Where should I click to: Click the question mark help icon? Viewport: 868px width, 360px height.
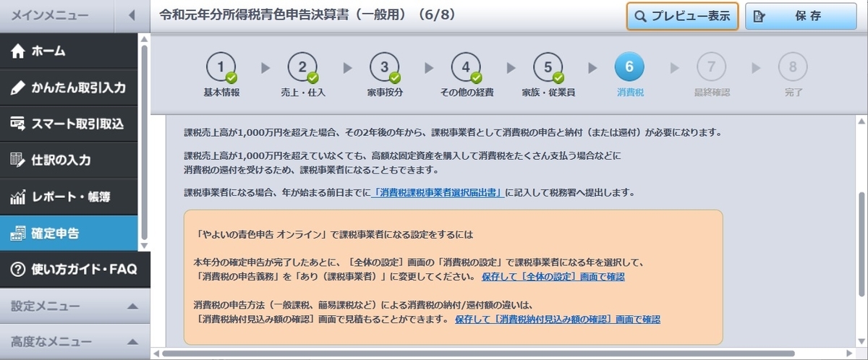coord(17,270)
